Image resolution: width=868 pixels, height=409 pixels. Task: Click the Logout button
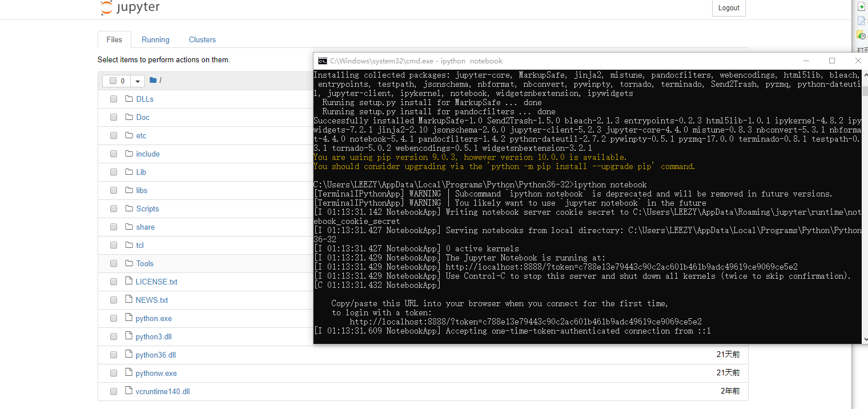coord(729,7)
